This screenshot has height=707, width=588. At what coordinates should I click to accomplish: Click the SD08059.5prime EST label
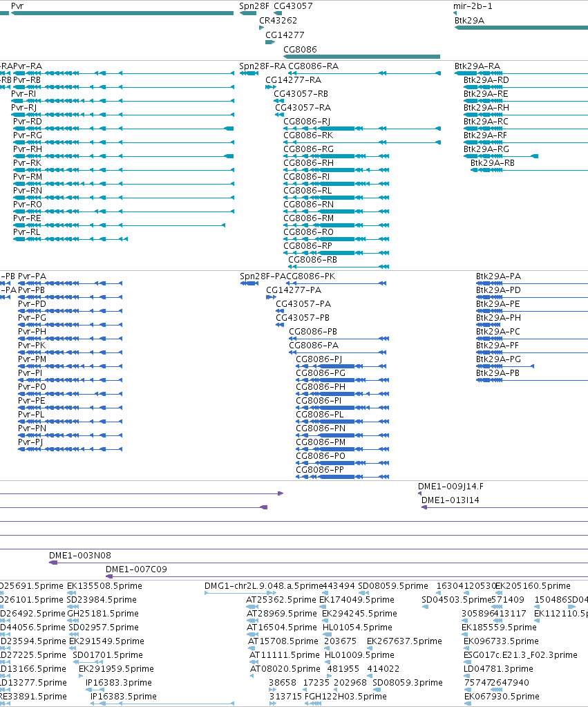coord(393,586)
